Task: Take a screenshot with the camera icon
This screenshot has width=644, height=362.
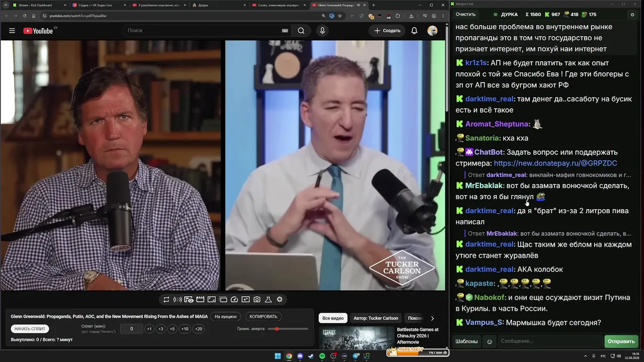Action: 257,300
